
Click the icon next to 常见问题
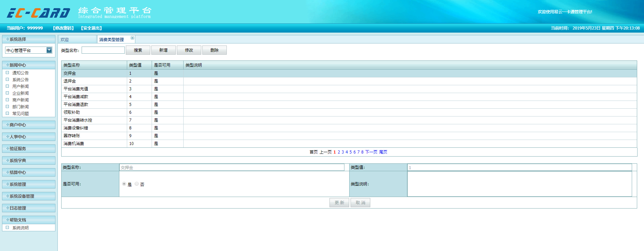click(x=7, y=113)
